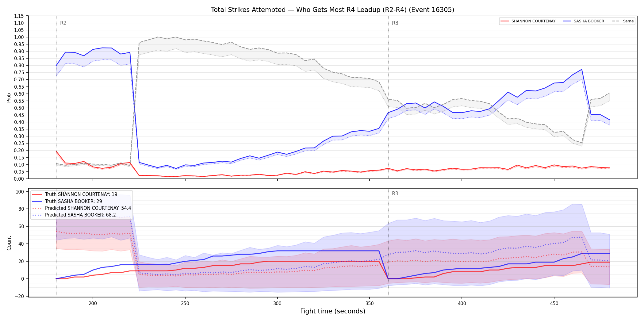Screen dimensions: 644x322
Task: Click the 250 tick label on x-axis
Action: click(x=185, y=303)
